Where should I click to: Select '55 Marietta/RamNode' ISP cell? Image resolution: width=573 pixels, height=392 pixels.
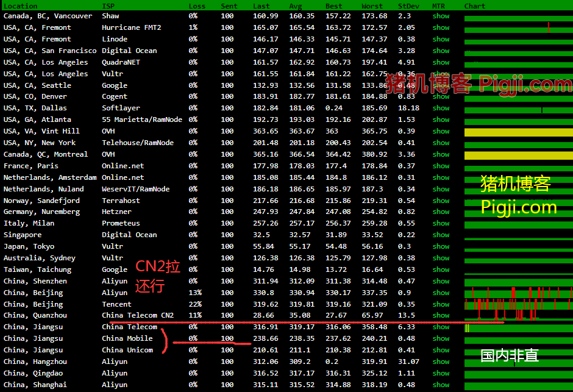coord(142,120)
